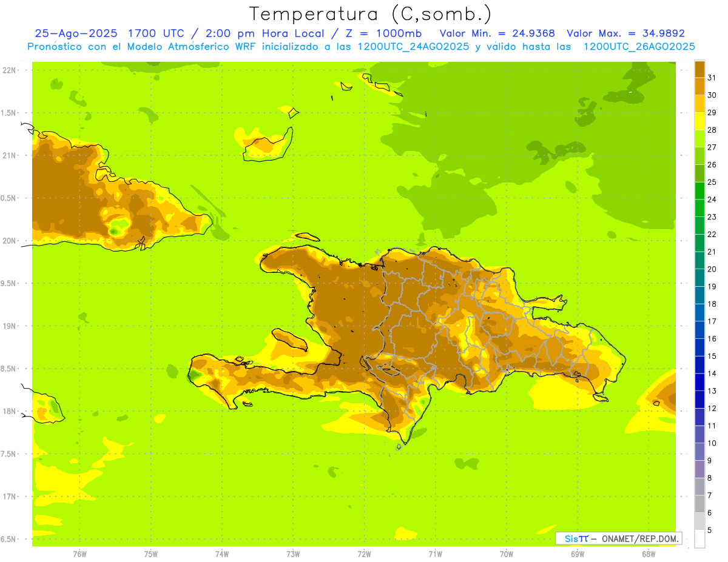The height and width of the screenshot is (562, 728).
Task: Click the '20N' latitude axis label
Action: point(9,241)
